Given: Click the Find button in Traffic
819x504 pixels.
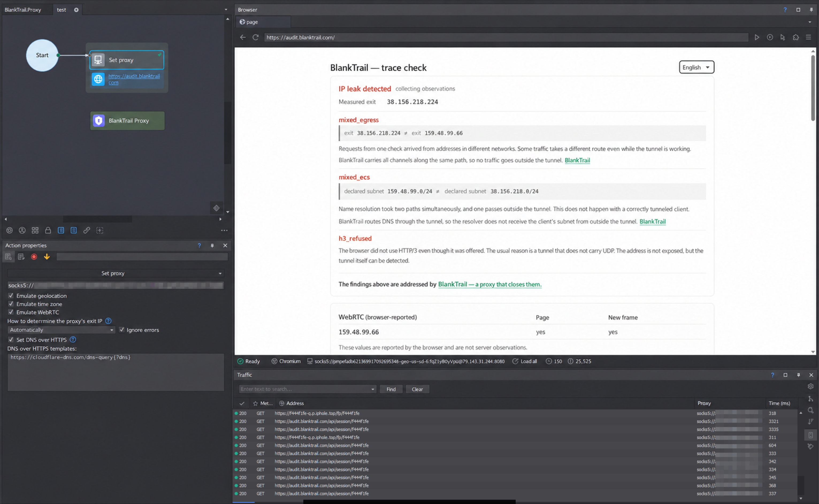Looking at the screenshot, I should [391, 389].
